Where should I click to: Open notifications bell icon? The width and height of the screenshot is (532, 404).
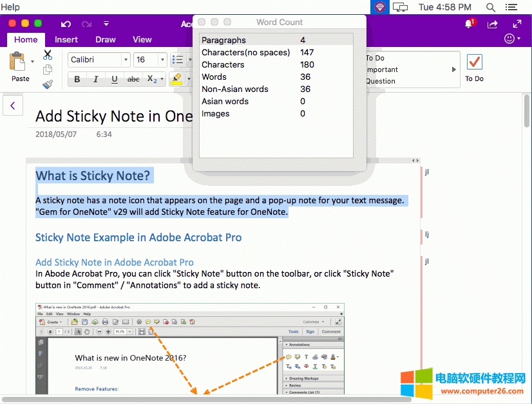click(469, 24)
